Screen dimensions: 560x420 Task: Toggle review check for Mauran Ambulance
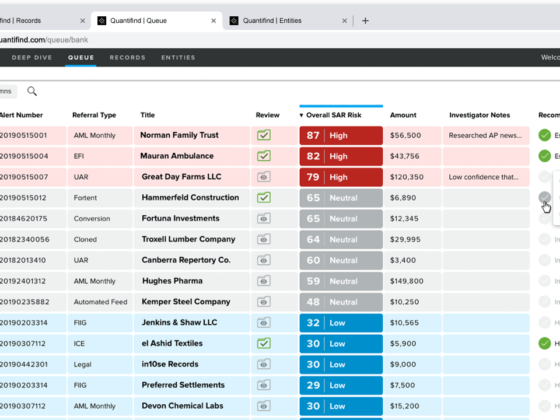tap(264, 156)
